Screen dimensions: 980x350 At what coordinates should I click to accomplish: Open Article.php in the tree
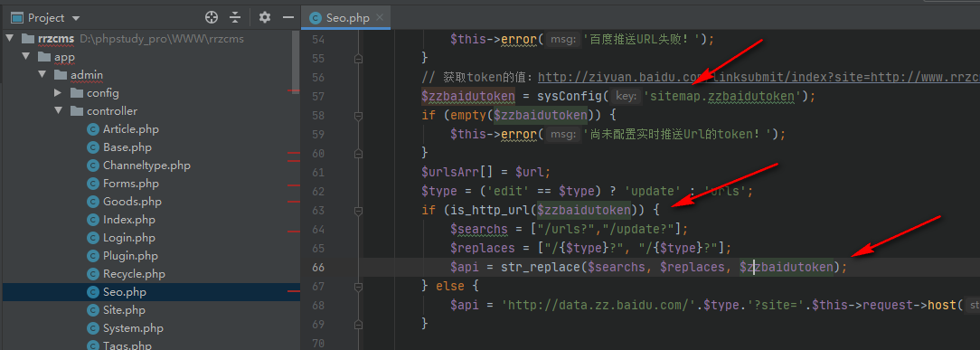pyautogui.click(x=130, y=129)
